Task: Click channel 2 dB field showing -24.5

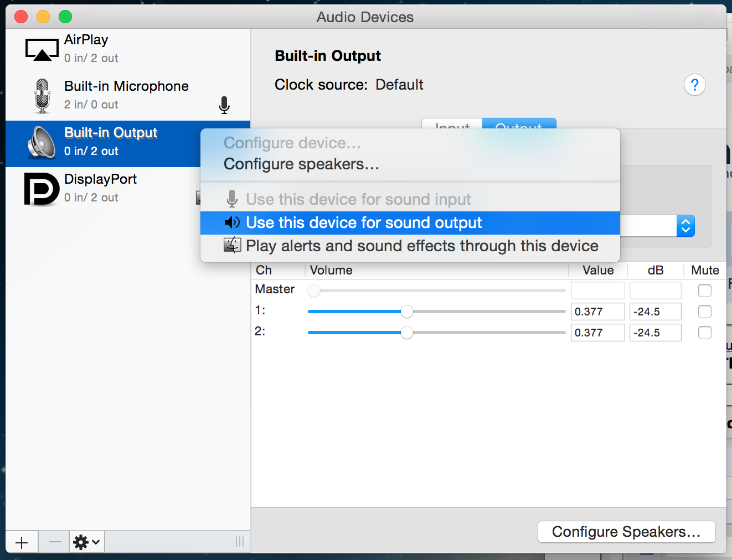Action: click(656, 333)
